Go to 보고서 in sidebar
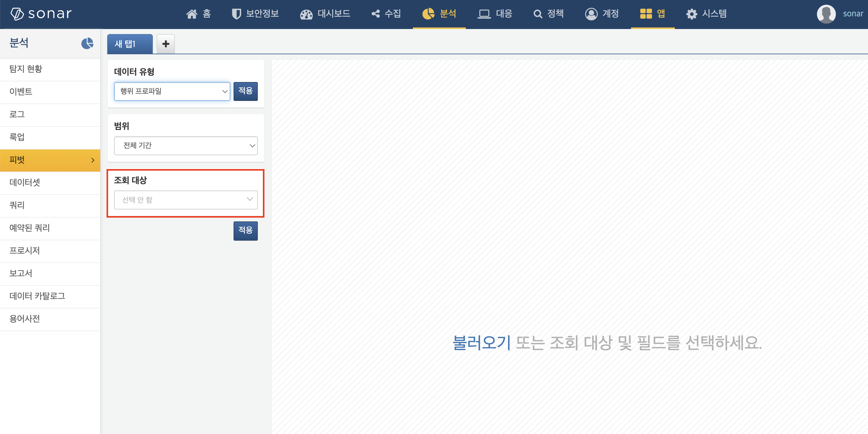This screenshot has width=868, height=434. (50, 274)
